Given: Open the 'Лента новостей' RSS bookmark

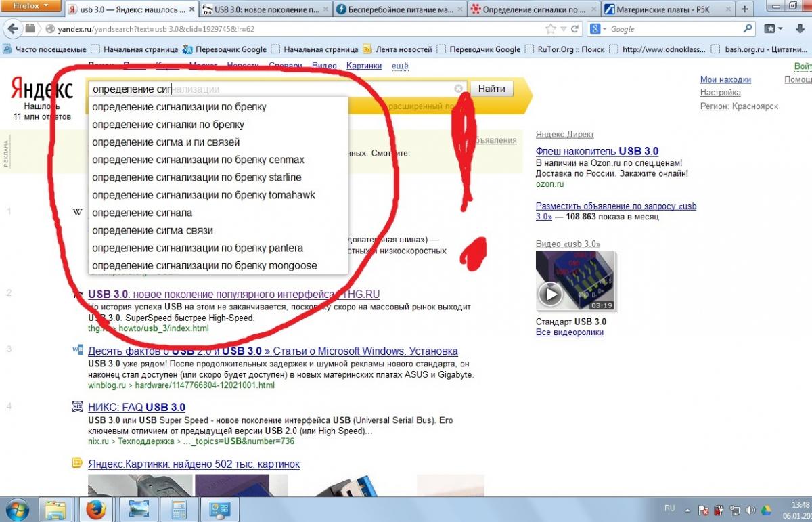Looking at the screenshot, I should coord(397,49).
